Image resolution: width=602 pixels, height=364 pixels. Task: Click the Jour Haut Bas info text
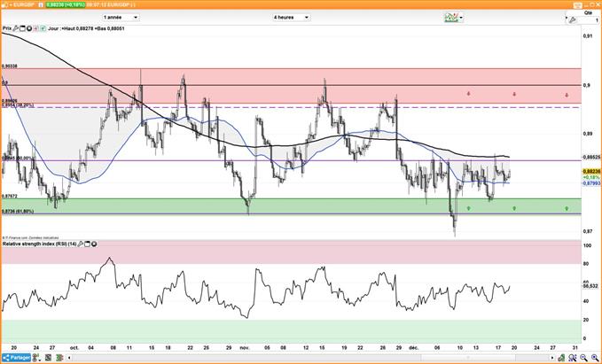(86, 28)
